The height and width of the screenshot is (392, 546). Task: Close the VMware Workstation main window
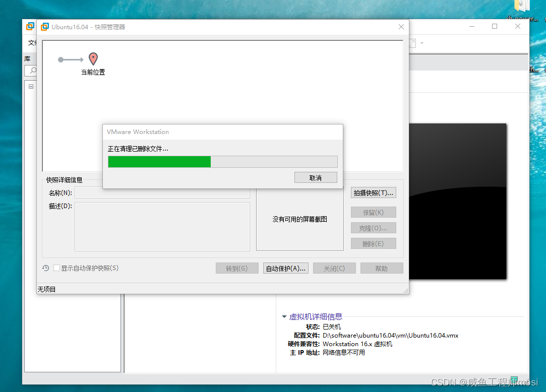pos(518,27)
